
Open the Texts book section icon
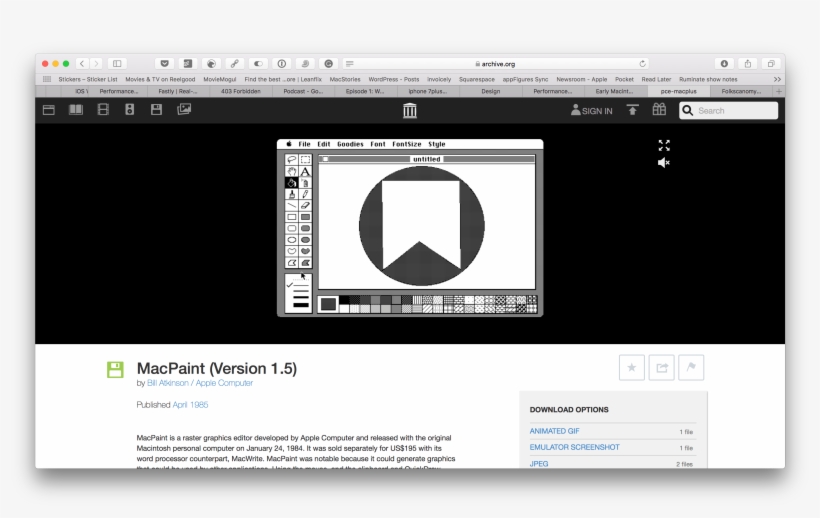coord(76,110)
